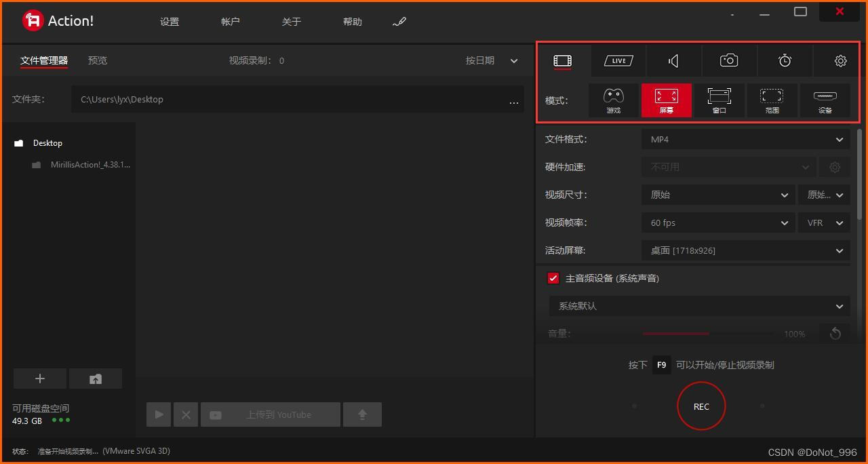The image size is (868, 464).
Task: Select the Desktop tree item
Action: (x=47, y=143)
